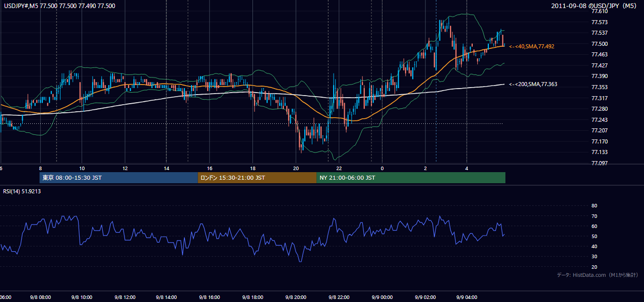Viewport: 644px width, 302px height.
Task: Click the 9/9 02:00 time axis label
Action: 425,297
